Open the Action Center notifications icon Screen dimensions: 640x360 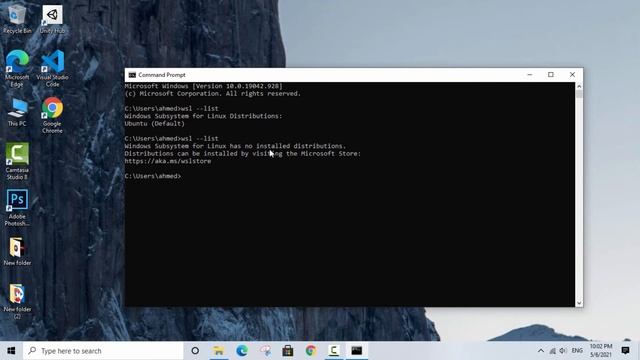[x=625, y=351]
